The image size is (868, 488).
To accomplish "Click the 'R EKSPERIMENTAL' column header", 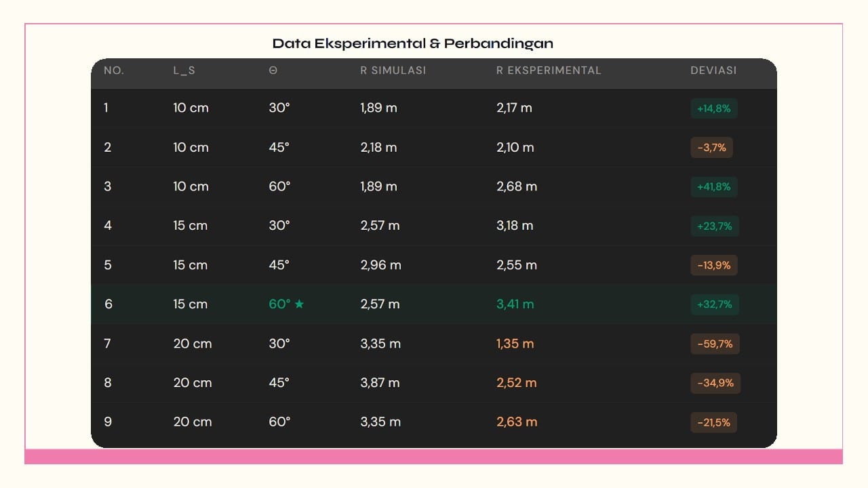I will point(549,70).
